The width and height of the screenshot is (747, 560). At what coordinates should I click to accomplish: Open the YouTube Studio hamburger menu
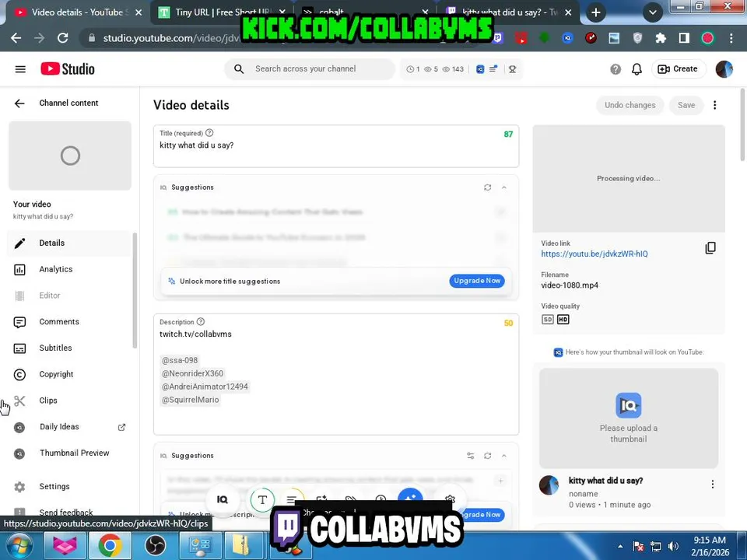point(20,69)
